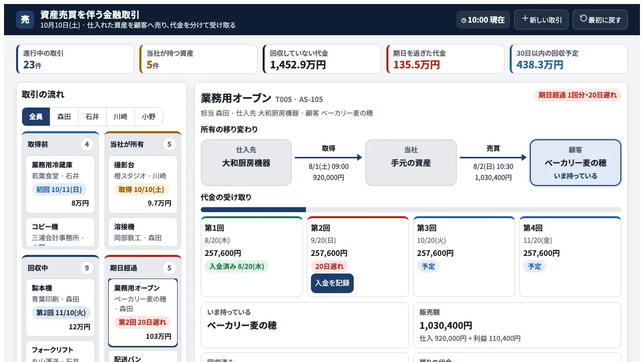Viewport: 644px width, 362px height.
Task: Open the 撮影台 deal card
Action: (143, 185)
